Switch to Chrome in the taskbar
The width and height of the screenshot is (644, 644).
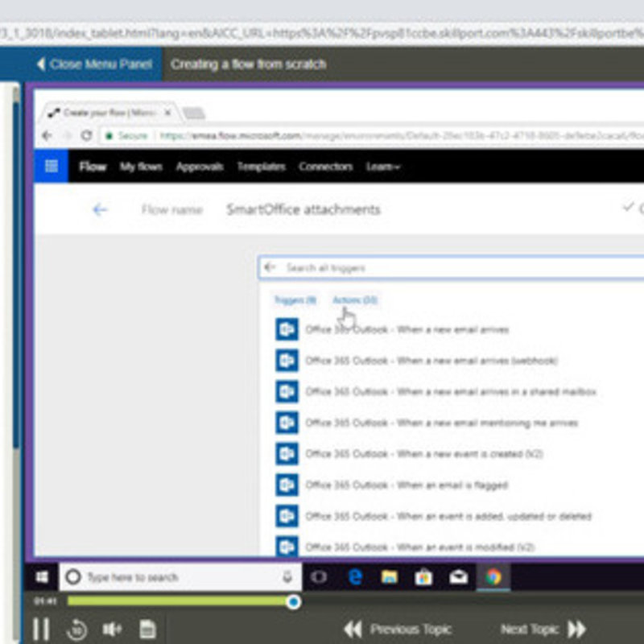click(x=493, y=577)
